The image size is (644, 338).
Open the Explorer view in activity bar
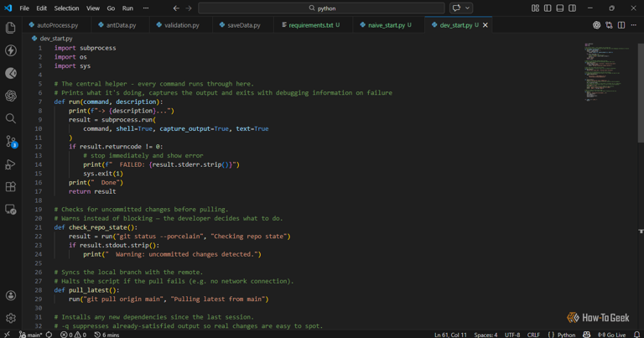[11, 28]
